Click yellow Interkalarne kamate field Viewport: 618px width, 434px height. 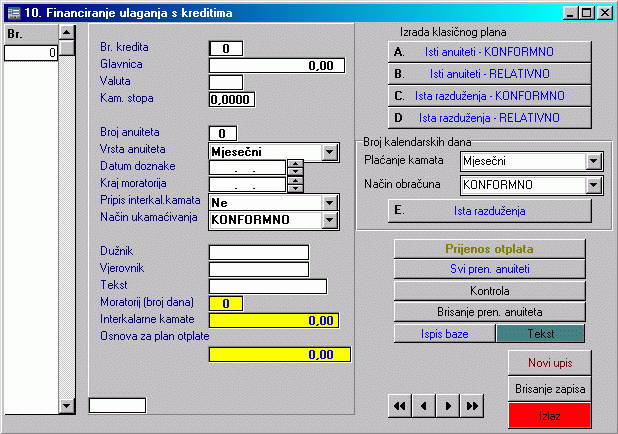pos(274,320)
